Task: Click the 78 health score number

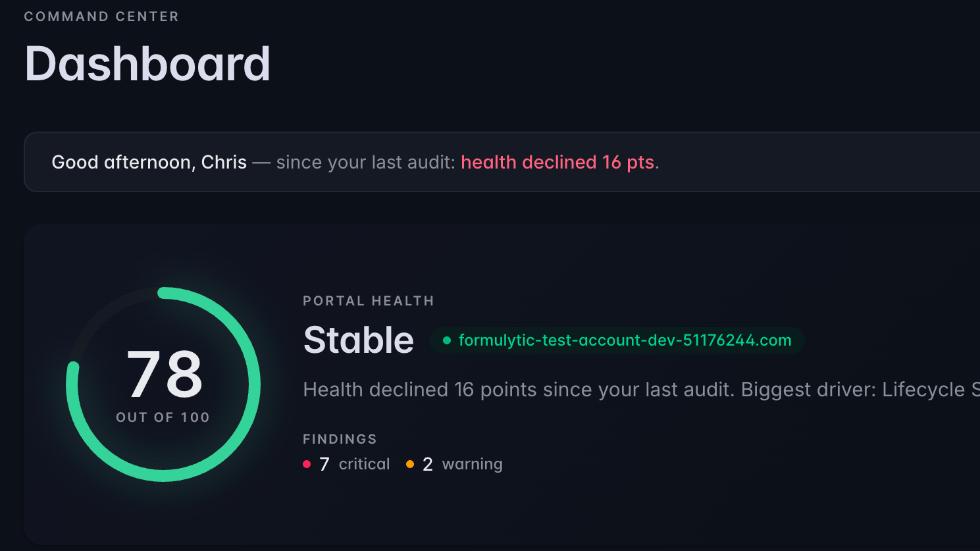Action: (165, 374)
